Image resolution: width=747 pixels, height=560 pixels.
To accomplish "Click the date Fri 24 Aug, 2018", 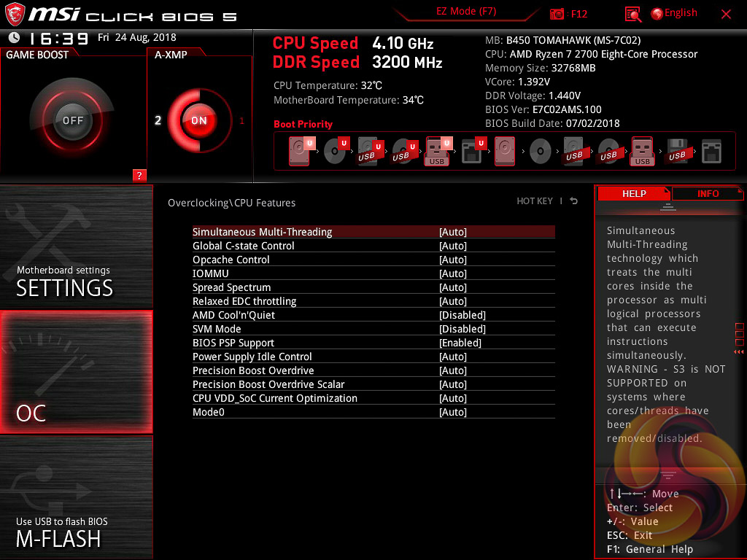I will pyautogui.click(x=137, y=38).
